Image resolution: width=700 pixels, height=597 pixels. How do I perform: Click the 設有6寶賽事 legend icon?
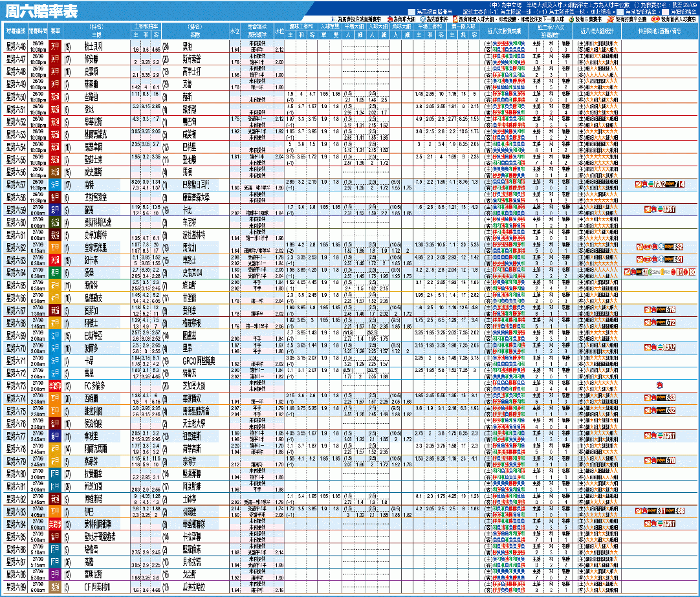pos(571,19)
